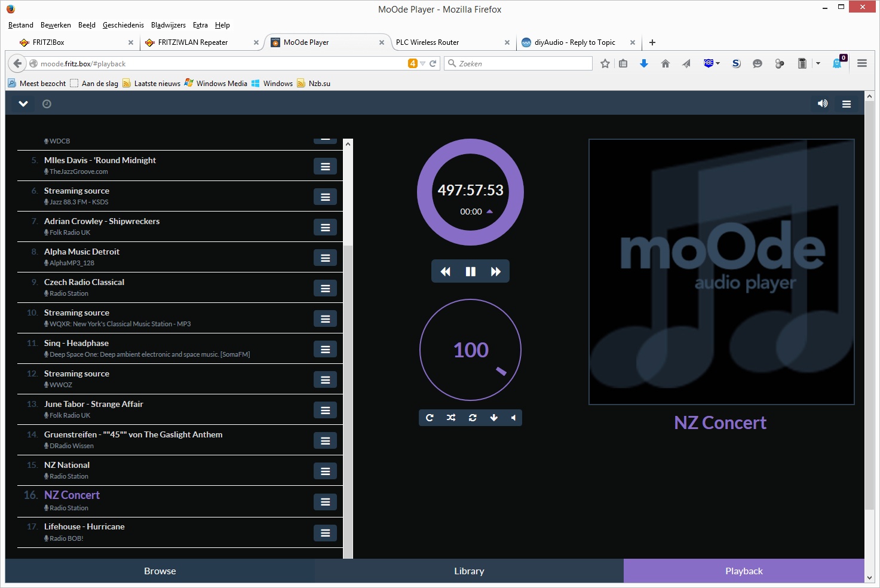Open downloads with blue arrow icon

pyautogui.click(x=644, y=63)
